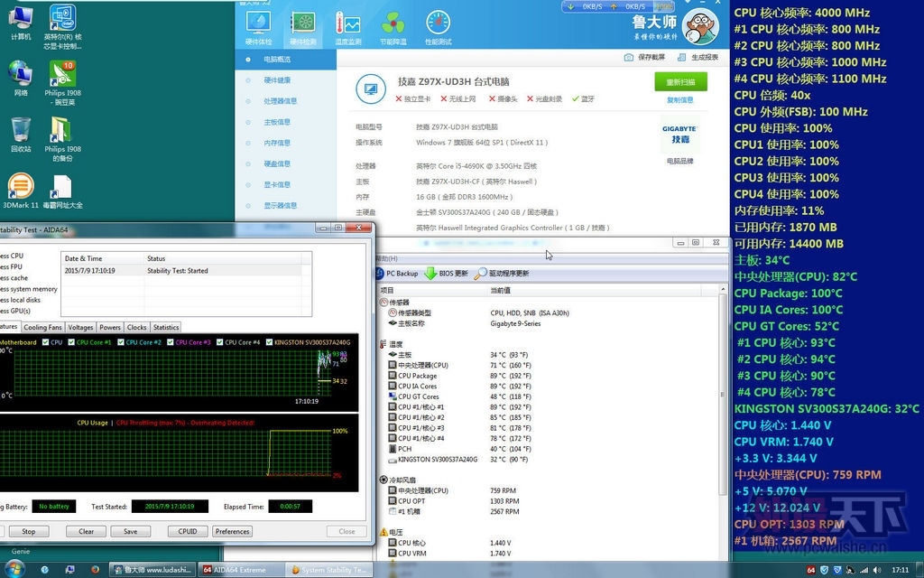The width and height of the screenshot is (924, 578).
Task: Click the Windows Start button
Action: (x=13, y=570)
